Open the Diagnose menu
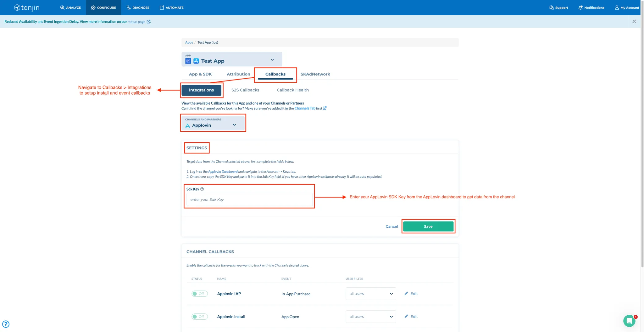 pyautogui.click(x=138, y=8)
